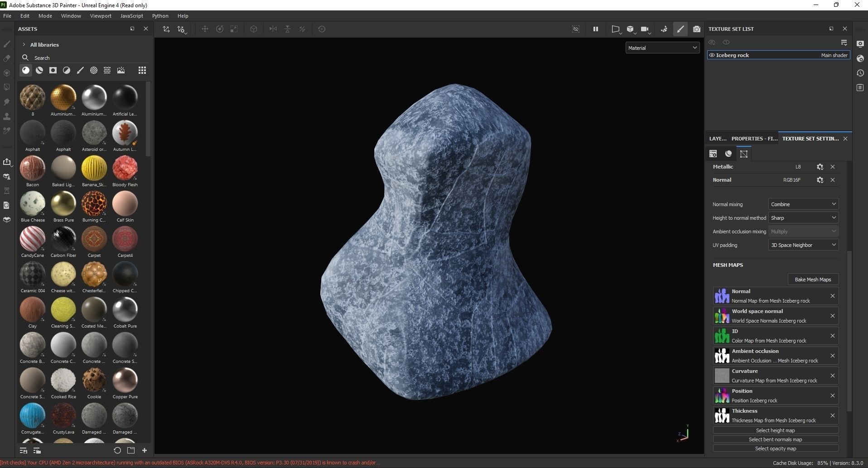Open the Height to normal method dropdown

(803, 218)
